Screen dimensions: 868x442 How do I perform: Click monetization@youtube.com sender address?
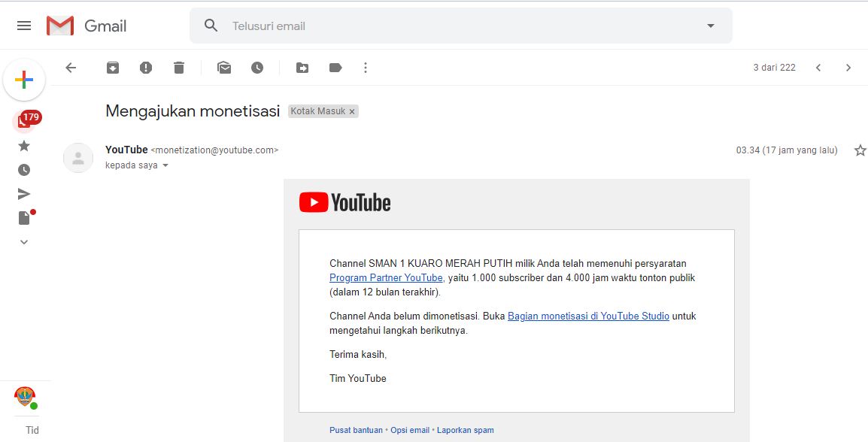click(x=214, y=150)
